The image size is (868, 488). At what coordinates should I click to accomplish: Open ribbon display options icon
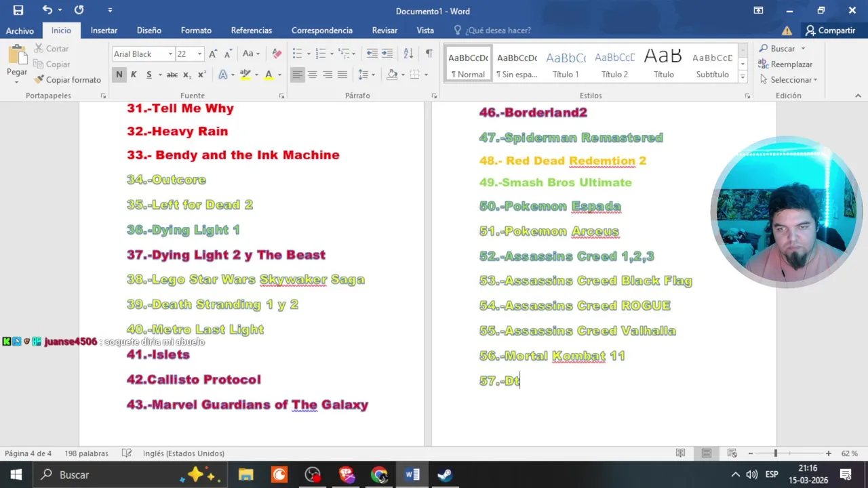click(758, 10)
